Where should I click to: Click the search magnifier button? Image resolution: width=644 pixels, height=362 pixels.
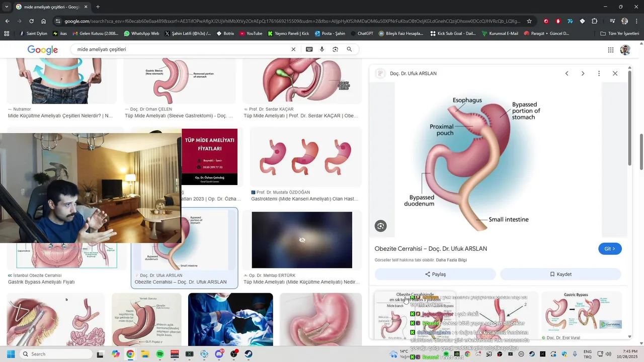(349, 49)
